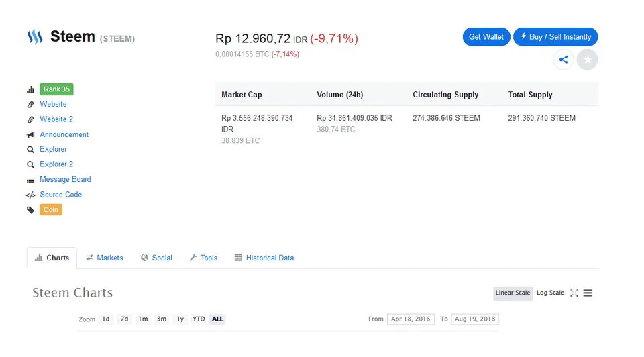Click the Rank 35 badge
Viewport: 644px width, 357px height.
(56, 89)
